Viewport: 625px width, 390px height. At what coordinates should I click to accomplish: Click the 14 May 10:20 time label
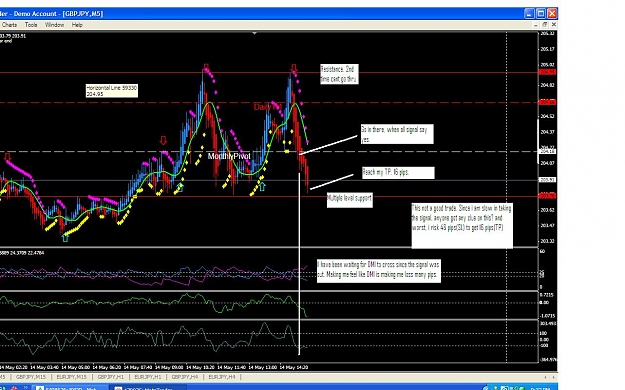[x=200, y=367]
